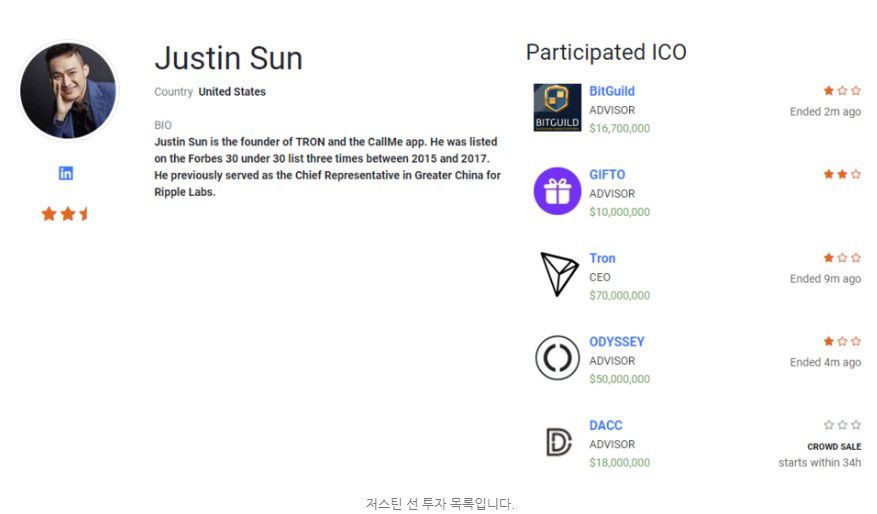Click the BitGuild one-star rating
The image size is (877, 514).
coord(842,91)
